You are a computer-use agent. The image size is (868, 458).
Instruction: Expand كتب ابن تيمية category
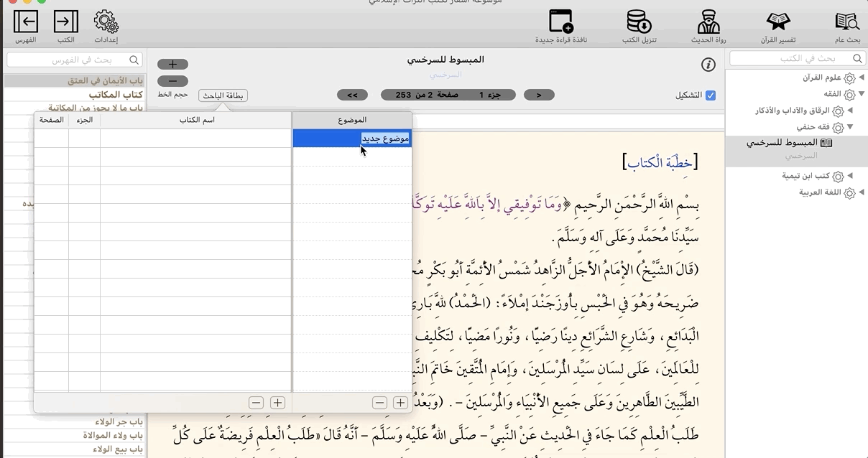pos(850,176)
